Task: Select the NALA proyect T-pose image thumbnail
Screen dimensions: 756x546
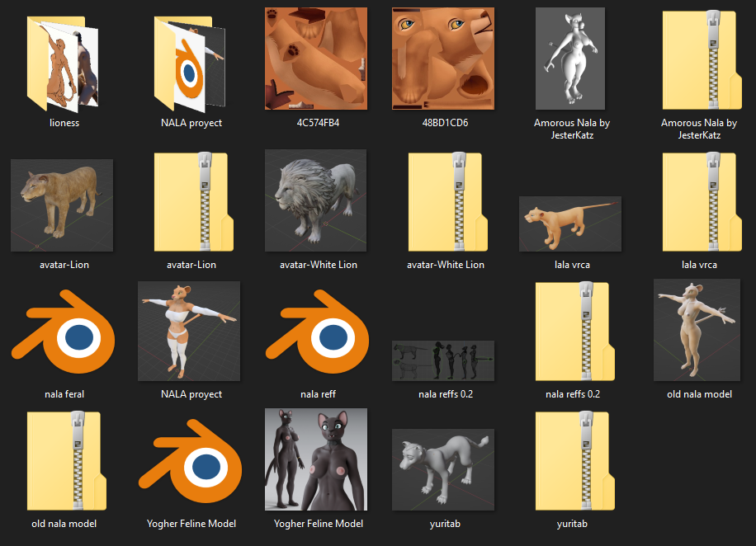Action: point(189,331)
